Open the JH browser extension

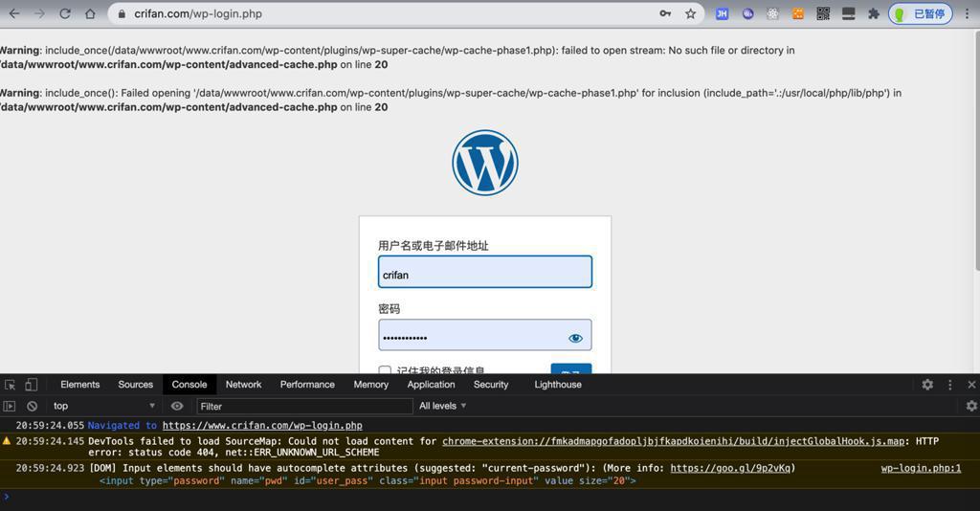coord(722,13)
